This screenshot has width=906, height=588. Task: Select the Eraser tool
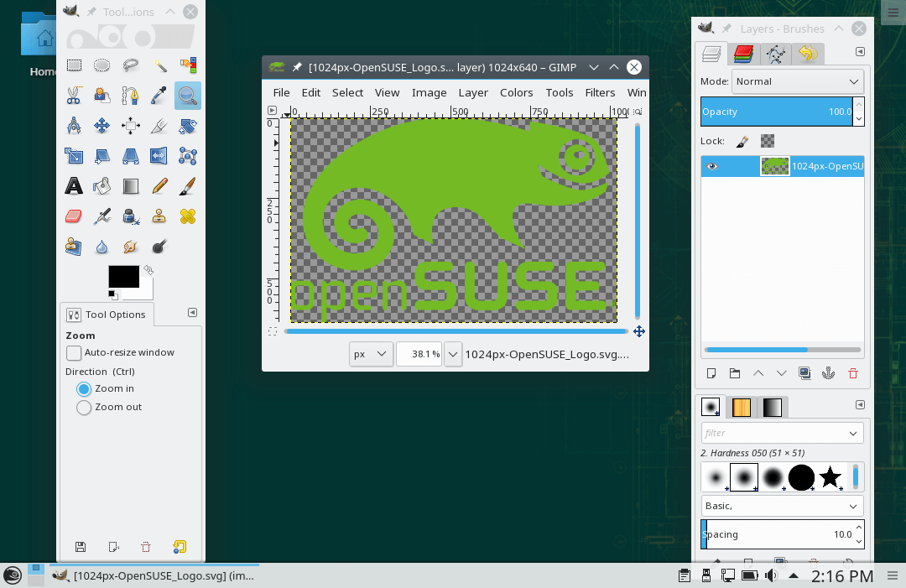pyautogui.click(x=74, y=216)
